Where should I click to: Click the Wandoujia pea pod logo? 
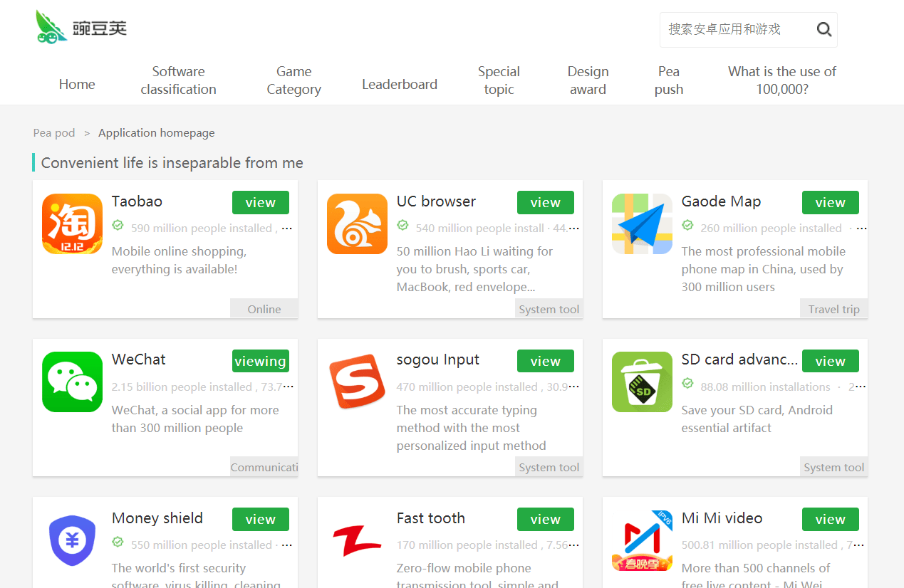pos(81,27)
